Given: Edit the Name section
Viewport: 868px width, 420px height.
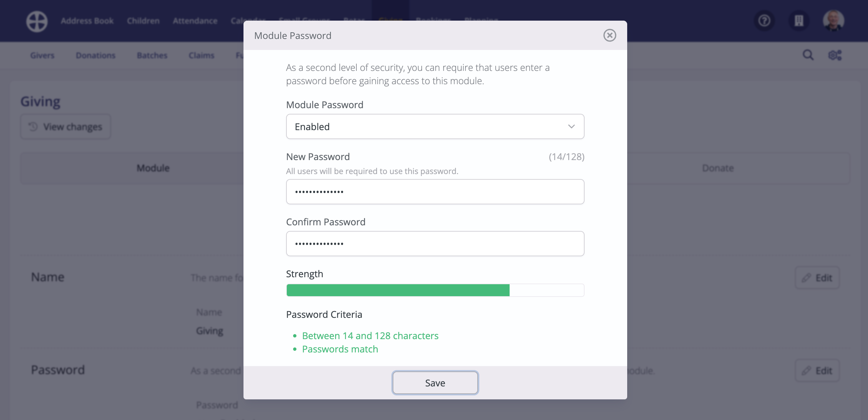Looking at the screenshot, I should click(x=817, y=278).
